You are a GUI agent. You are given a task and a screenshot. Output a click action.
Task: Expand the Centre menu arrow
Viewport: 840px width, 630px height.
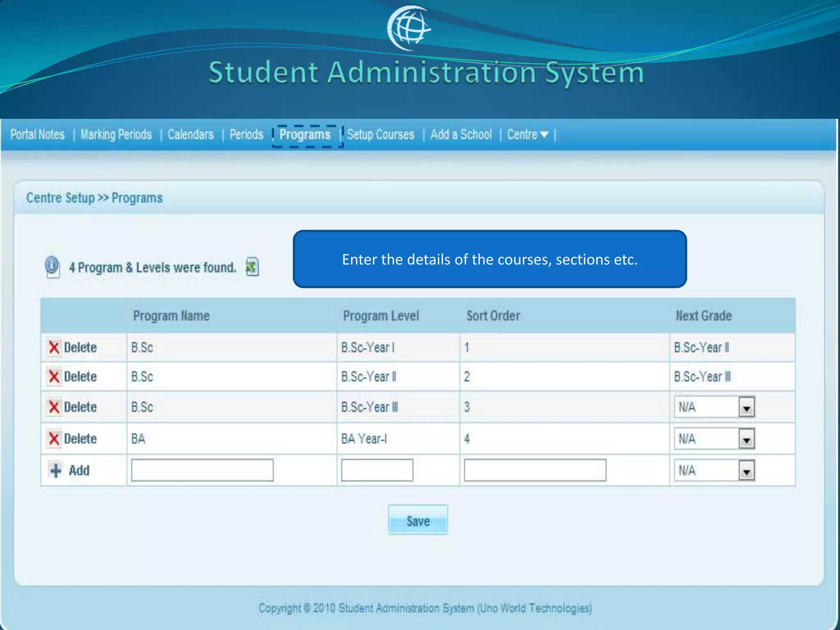[x=544, y=134]
